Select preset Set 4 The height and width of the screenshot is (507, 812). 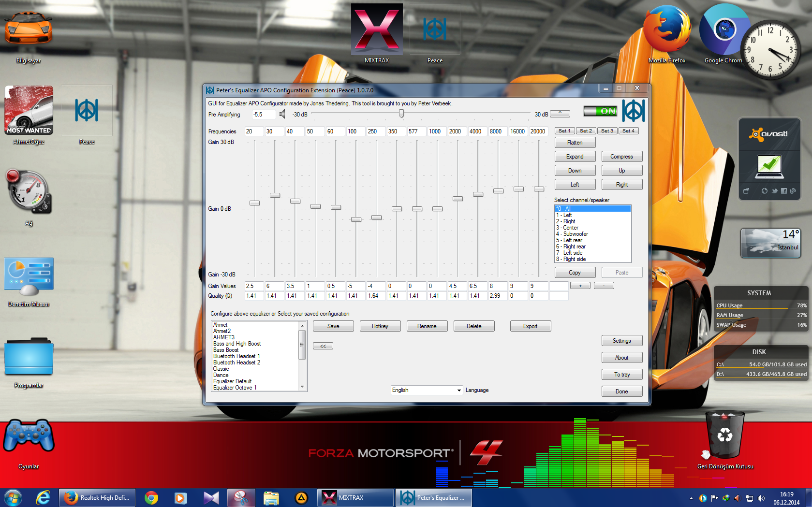point(628,131)
